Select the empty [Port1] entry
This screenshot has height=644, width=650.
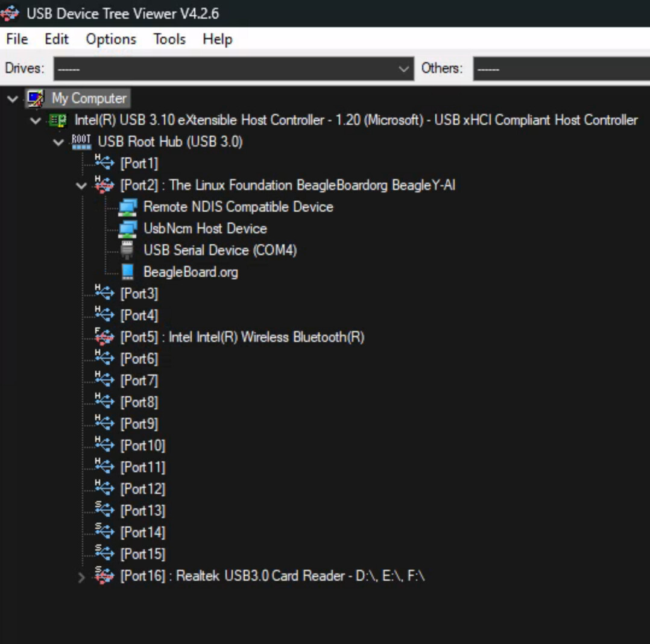coord(139,163)
